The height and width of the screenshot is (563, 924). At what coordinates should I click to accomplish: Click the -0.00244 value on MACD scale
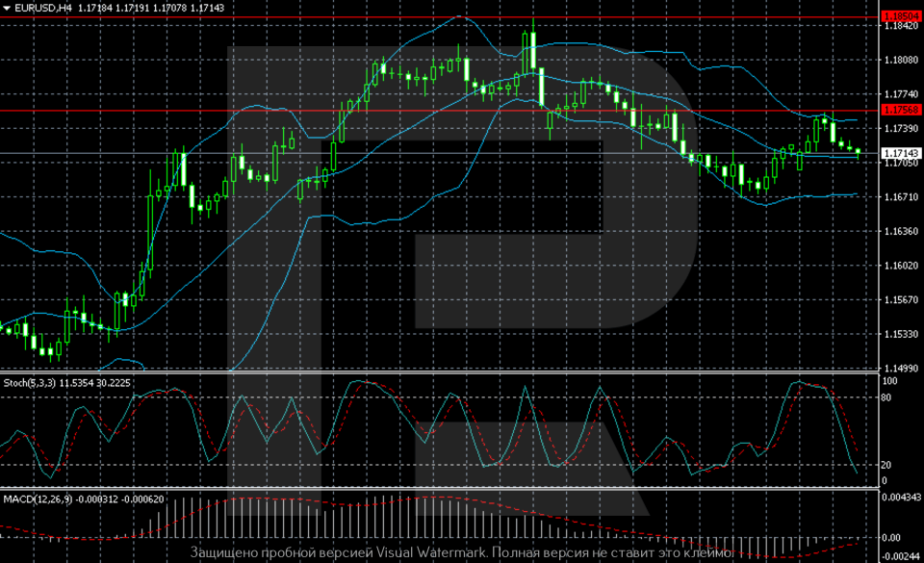[x=903, y=555]
